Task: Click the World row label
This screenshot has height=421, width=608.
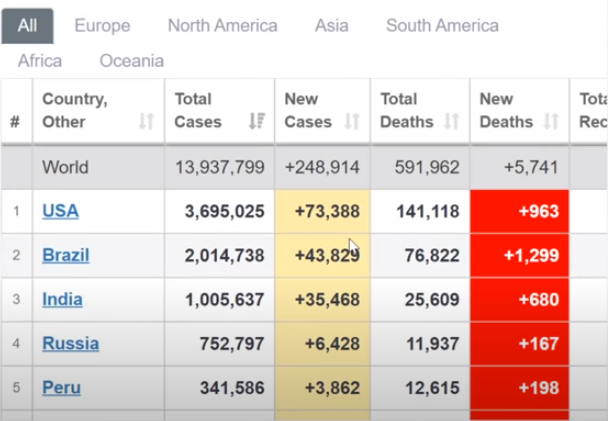Action: click(x=66, y=167)
